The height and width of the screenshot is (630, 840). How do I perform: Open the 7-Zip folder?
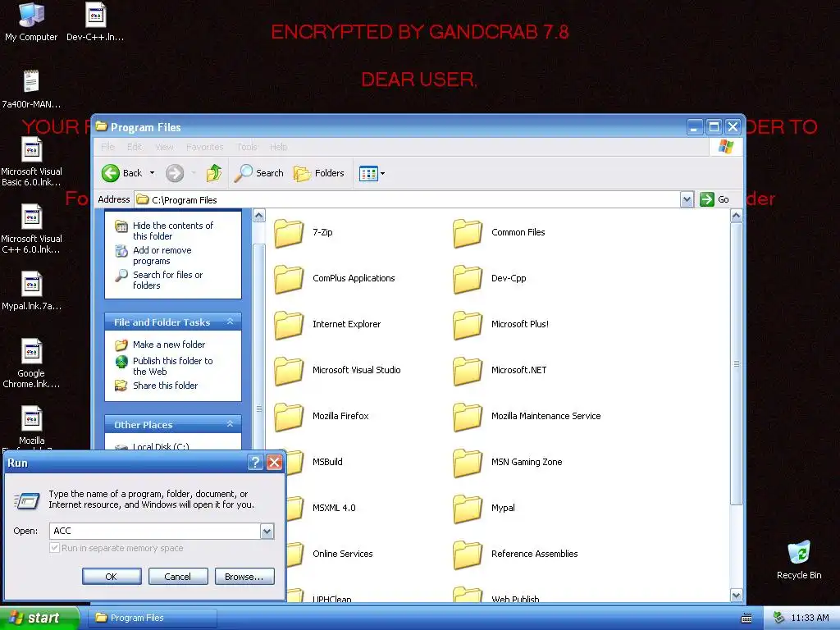[303, 232]
